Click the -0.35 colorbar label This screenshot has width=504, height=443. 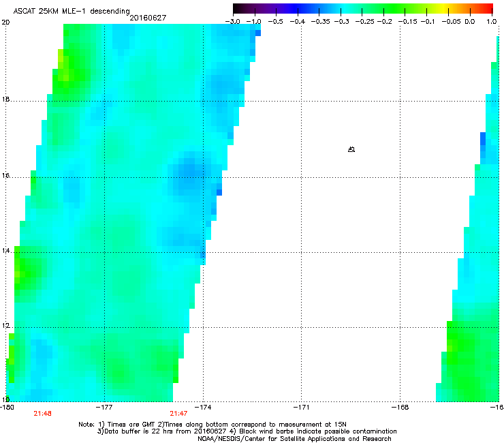(320, 22)
